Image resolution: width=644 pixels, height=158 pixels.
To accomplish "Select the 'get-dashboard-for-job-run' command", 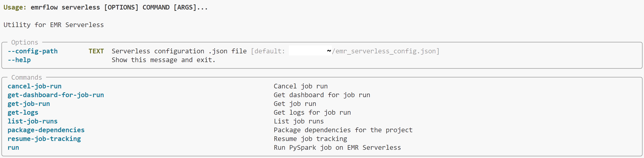I will pos(56,95).
